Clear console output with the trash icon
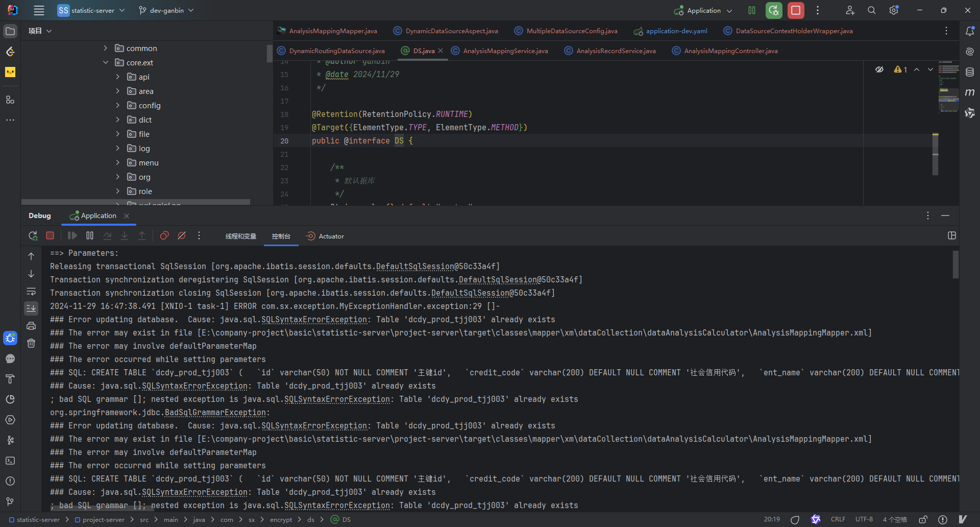 31,343
